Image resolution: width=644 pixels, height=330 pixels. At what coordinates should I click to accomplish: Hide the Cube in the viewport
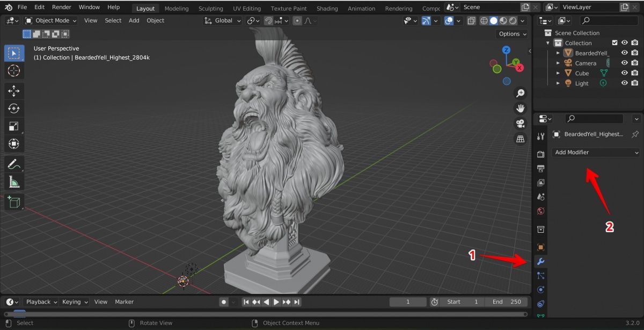624,73
